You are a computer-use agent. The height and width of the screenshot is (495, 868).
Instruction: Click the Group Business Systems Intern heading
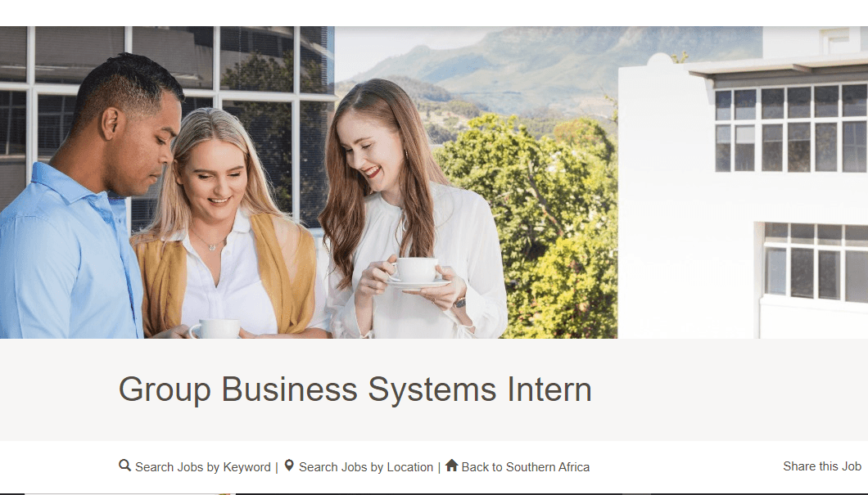355,389
